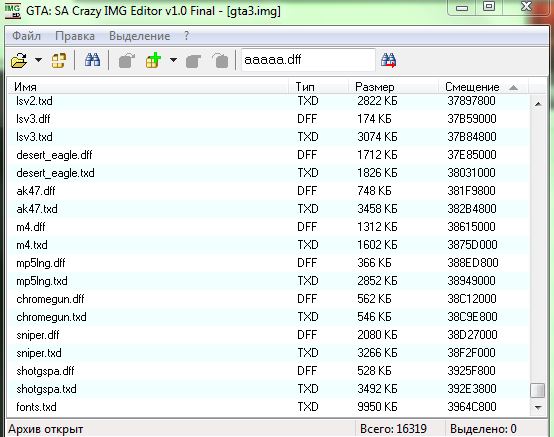
Task: Select mp5lng.dff in the list
Action: (268, 263)
